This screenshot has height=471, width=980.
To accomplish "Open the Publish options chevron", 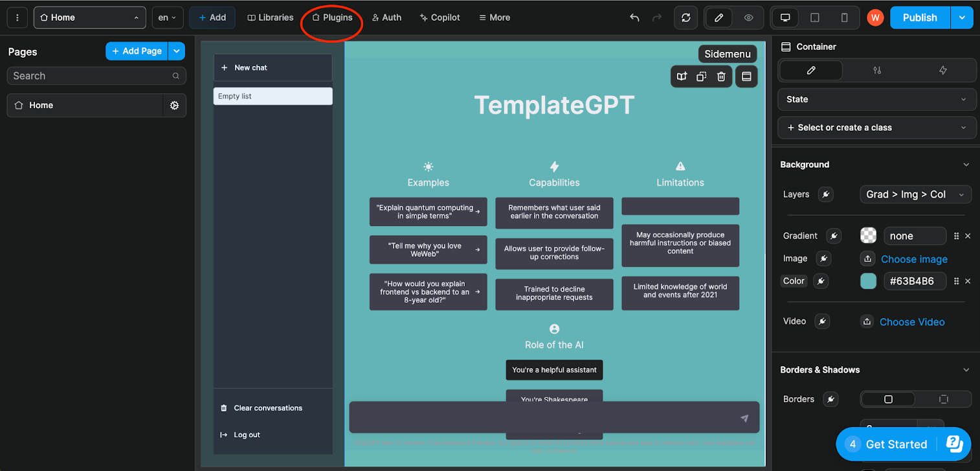I will coord(963,17).
